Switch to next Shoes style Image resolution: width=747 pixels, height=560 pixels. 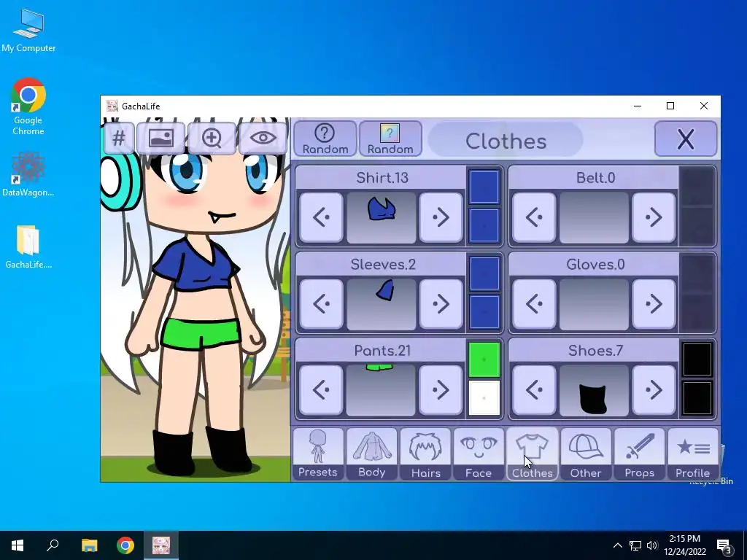coord(654,390)
